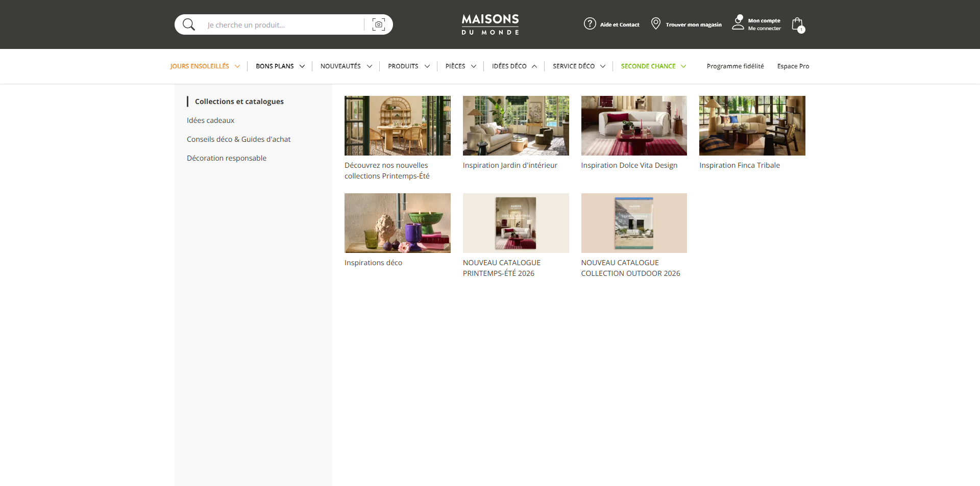Click the store locator pin icon
The image size is (980, 486).
656,23
